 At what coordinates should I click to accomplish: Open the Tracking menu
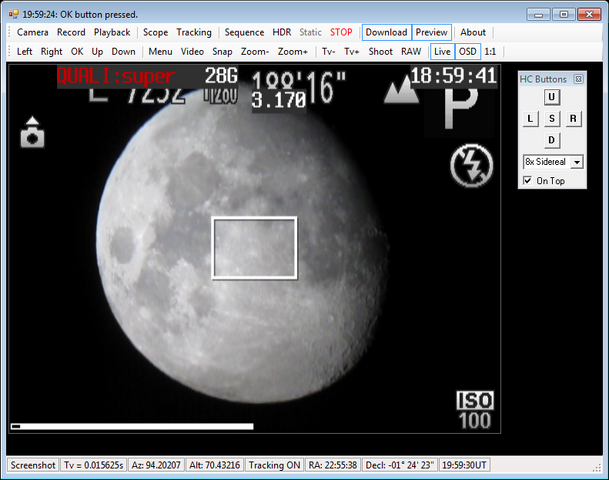point(194,32)
